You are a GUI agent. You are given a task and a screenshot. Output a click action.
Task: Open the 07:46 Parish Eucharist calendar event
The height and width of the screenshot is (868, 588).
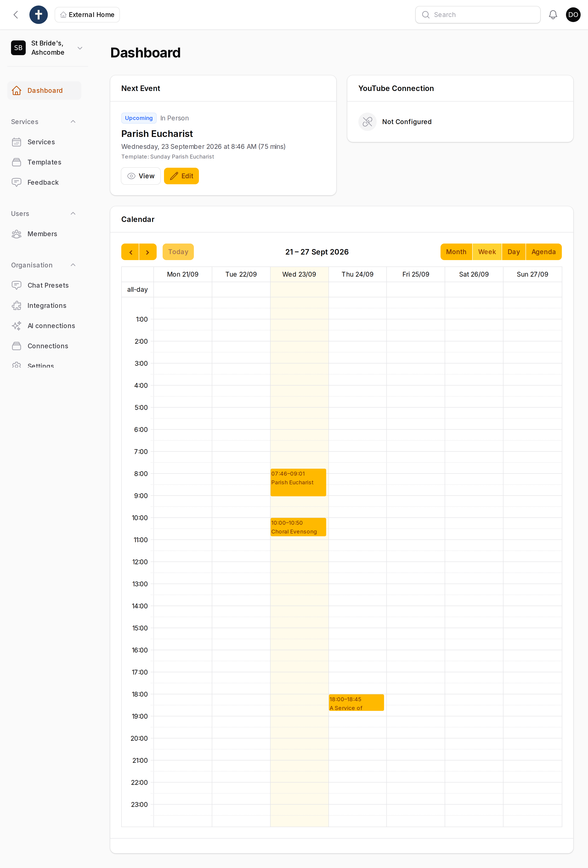(x=298, y=482)
